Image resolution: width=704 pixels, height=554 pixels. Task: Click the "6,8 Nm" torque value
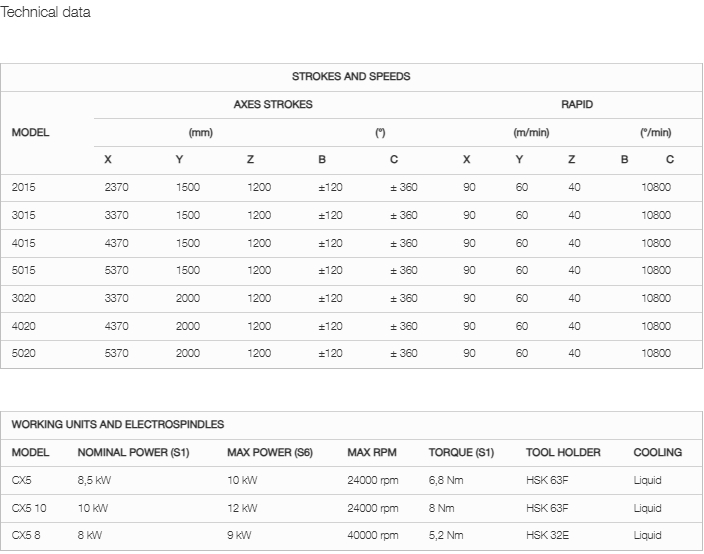pyautogui.click(x=445, y=480)
